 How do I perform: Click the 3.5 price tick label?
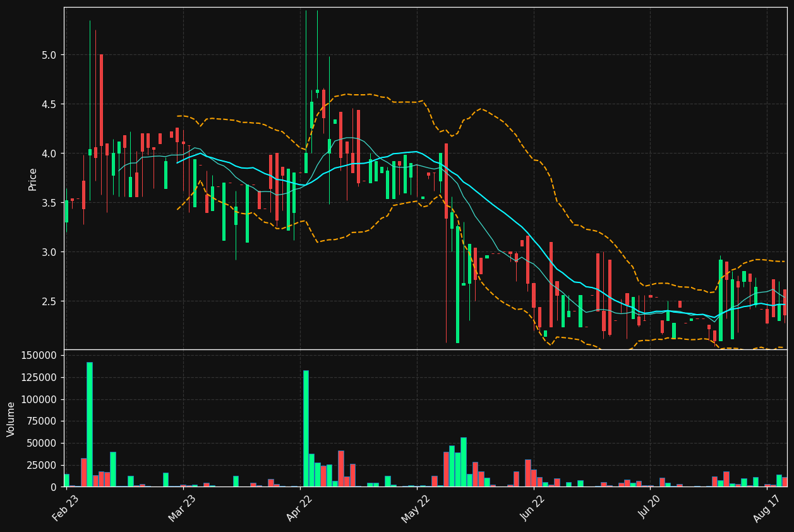pos(50,203)
